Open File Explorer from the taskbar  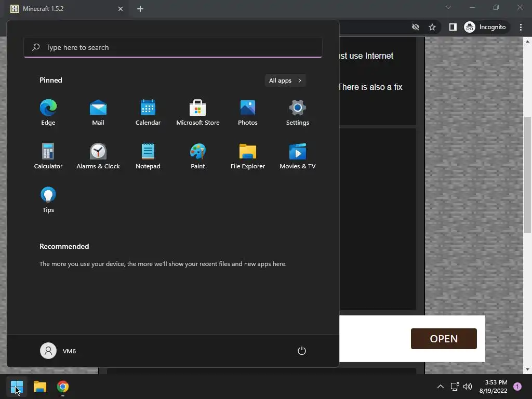coord(40,387)
